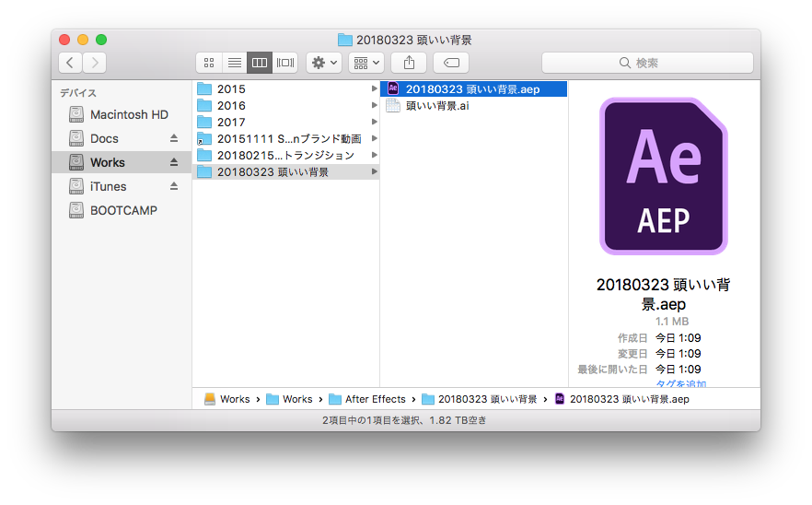Viewport: 812px width, 505px height.
Task: Open the 2015 folder
Action: click(285, 89)
